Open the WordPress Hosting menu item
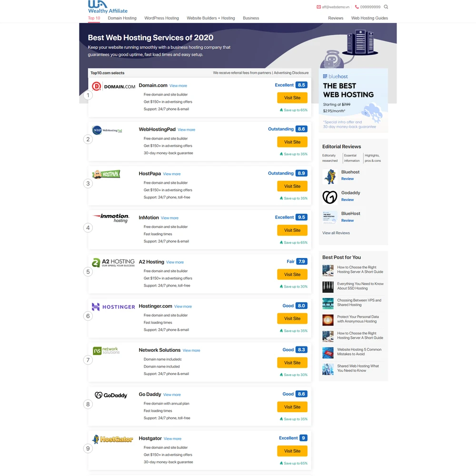This screenshot has height=476, width=476. (161, 18)
